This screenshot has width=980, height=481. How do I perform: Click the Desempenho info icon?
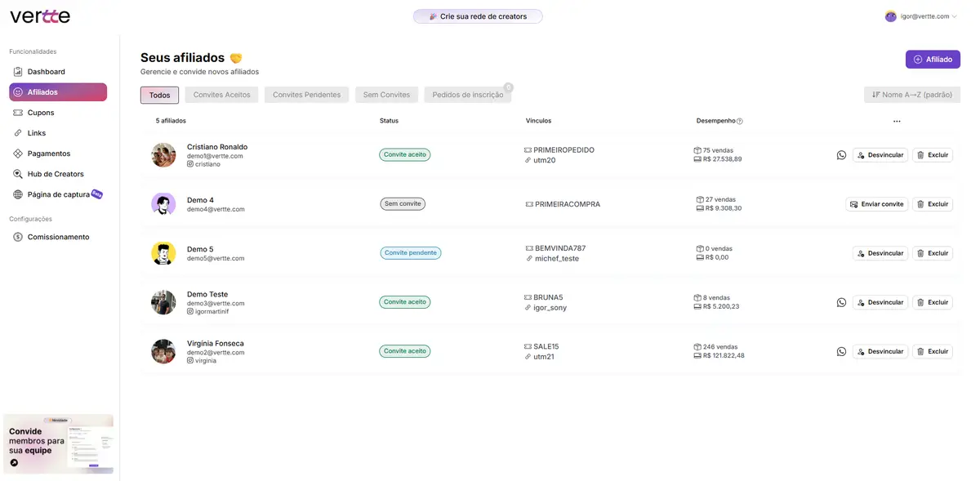coord(740,120)
